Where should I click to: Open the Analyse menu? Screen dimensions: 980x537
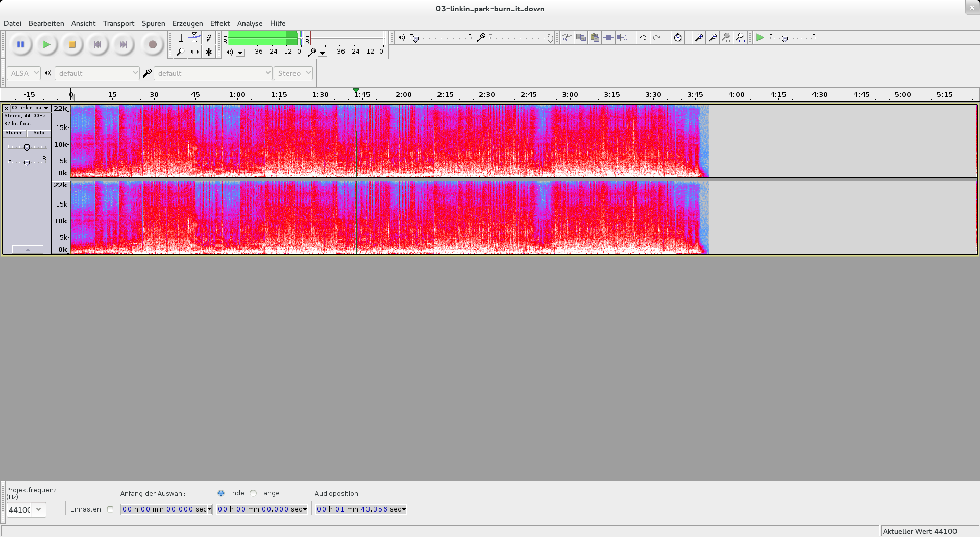point(250,23)
